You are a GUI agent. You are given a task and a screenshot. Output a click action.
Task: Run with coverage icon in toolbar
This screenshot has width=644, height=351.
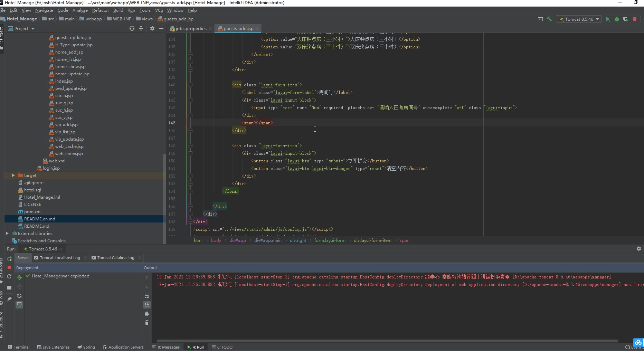coord(626,19)
